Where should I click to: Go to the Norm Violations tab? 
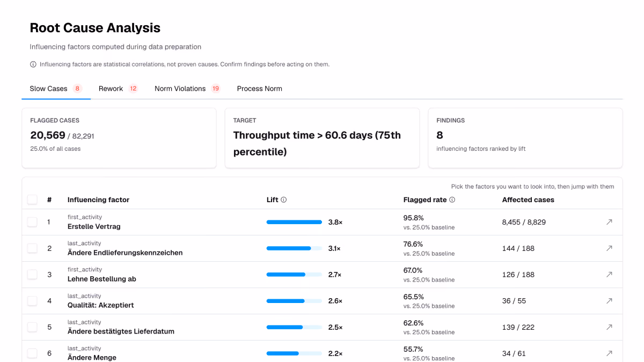(187, 89)
